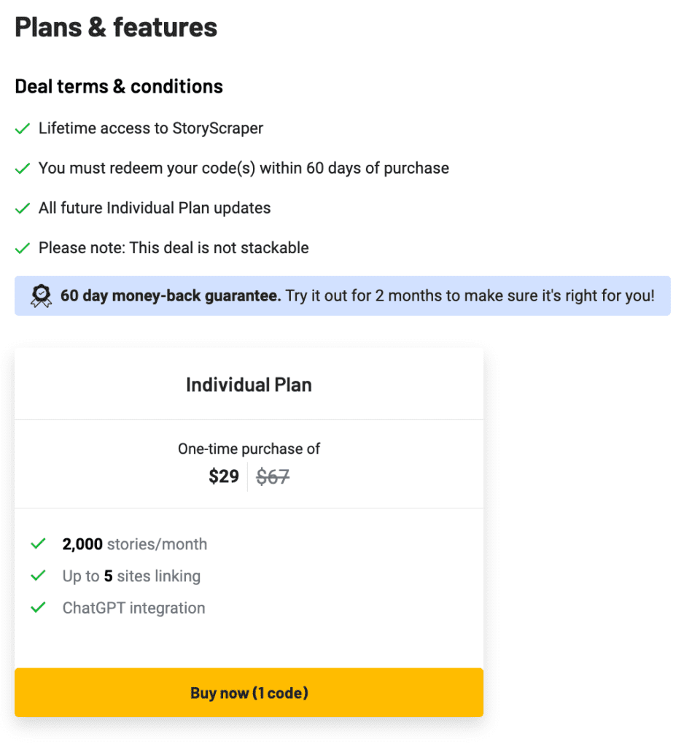This screenshot has width=700, height=747.
Task: Click the ChatGPT integration feature text
Action: click(x=134, y=608)
